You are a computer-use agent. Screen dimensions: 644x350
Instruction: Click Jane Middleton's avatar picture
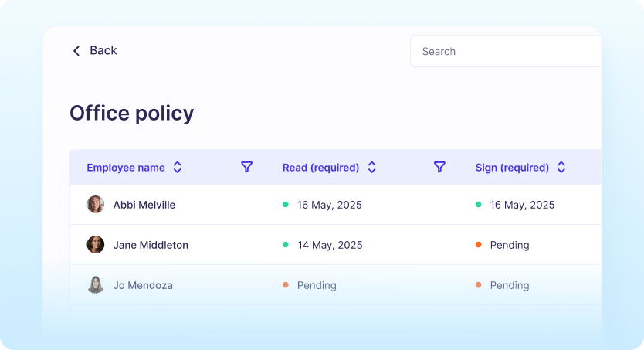tap(96, 245)
